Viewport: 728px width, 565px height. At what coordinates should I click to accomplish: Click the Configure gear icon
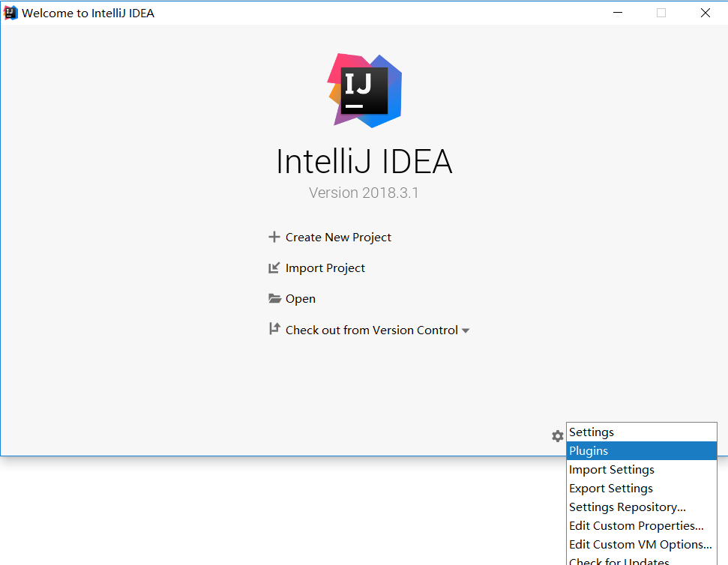558,436
